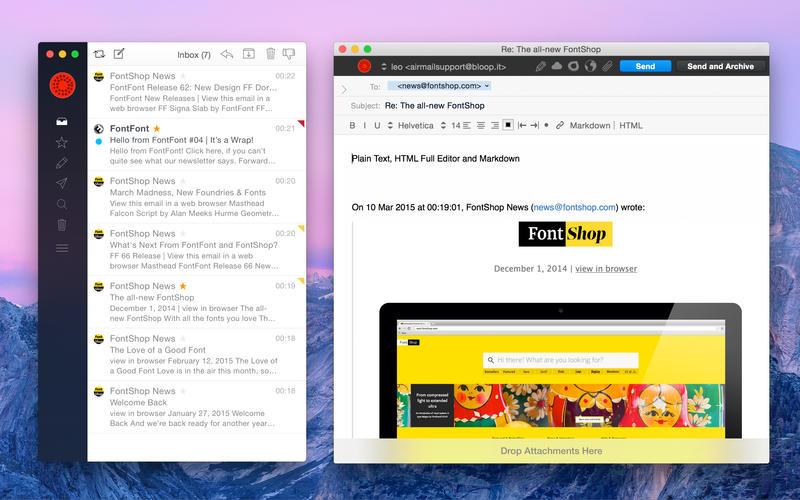Open the sender account selector arrows
800x500 pixels.
tap(384, 67)
